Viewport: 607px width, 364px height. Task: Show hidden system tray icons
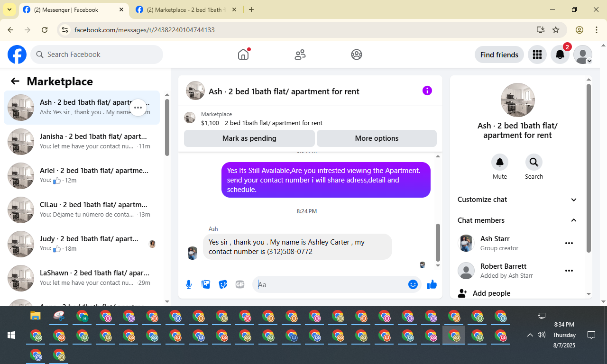tap(530, 335)
